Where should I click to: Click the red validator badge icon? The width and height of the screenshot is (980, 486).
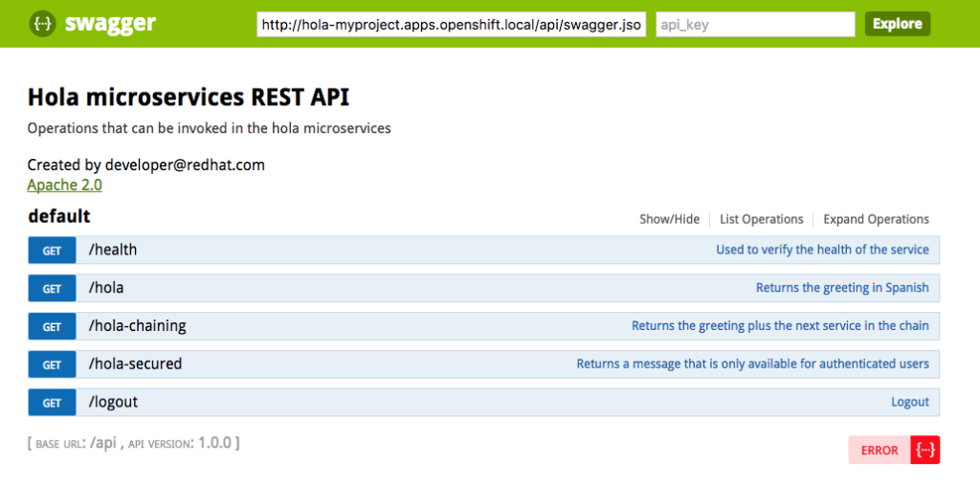(925, 450)
